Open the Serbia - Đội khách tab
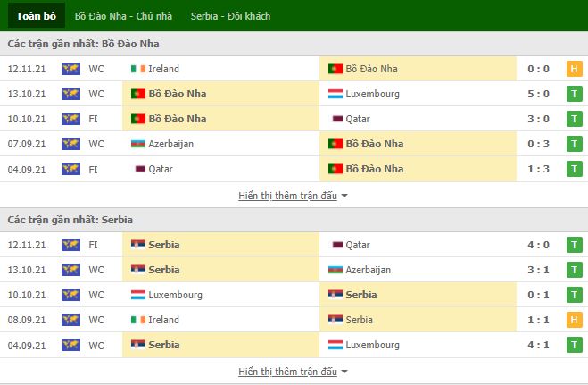This screenshot has width=588, height=385. coord(230,16)
